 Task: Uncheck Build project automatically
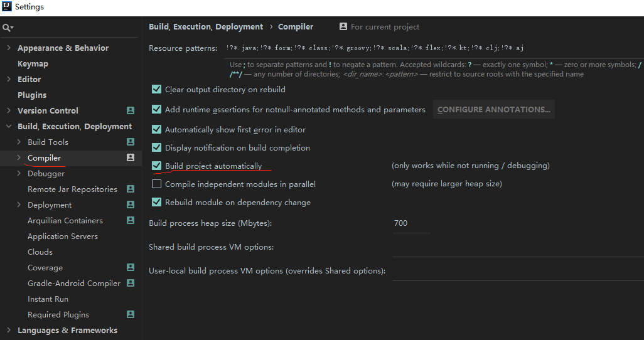click(156, 166)
